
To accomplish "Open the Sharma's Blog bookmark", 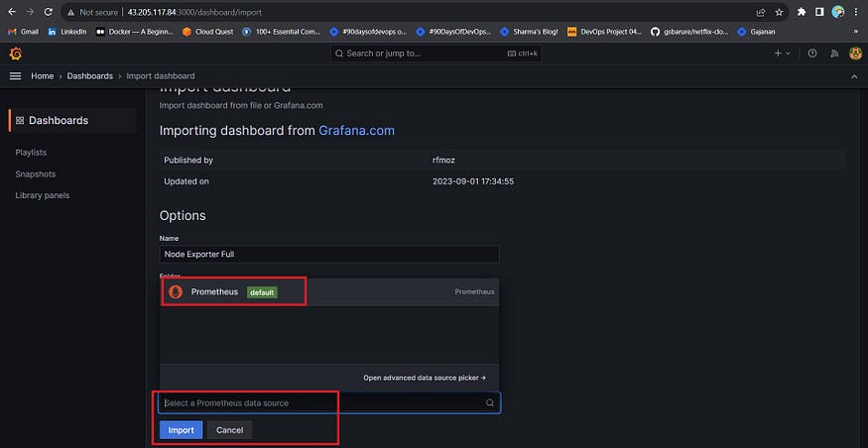I will coord(529,32).
